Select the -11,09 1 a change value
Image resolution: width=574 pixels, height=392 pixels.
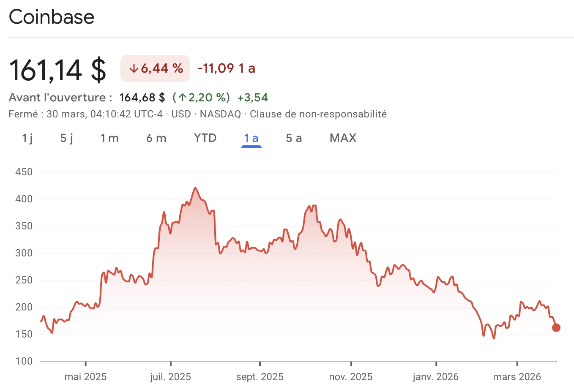tap(226, 68)
